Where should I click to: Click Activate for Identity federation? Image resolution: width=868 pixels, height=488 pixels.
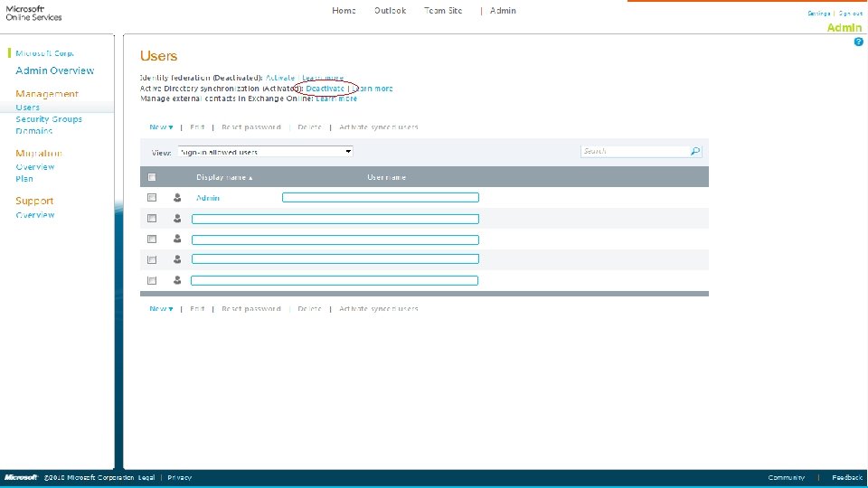click(280, 78)
